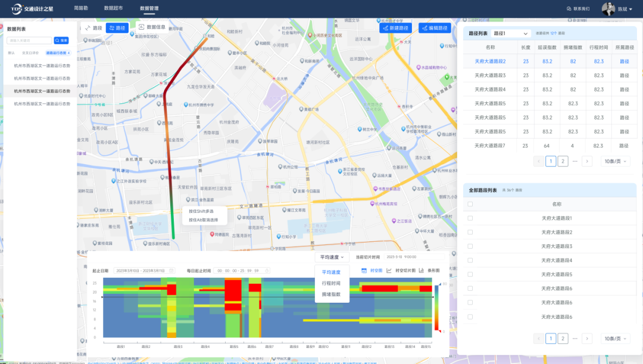This screenshot has width=643, height=364.
Task: Check the box for 天府大道路段1
Action: click(470, 218)
